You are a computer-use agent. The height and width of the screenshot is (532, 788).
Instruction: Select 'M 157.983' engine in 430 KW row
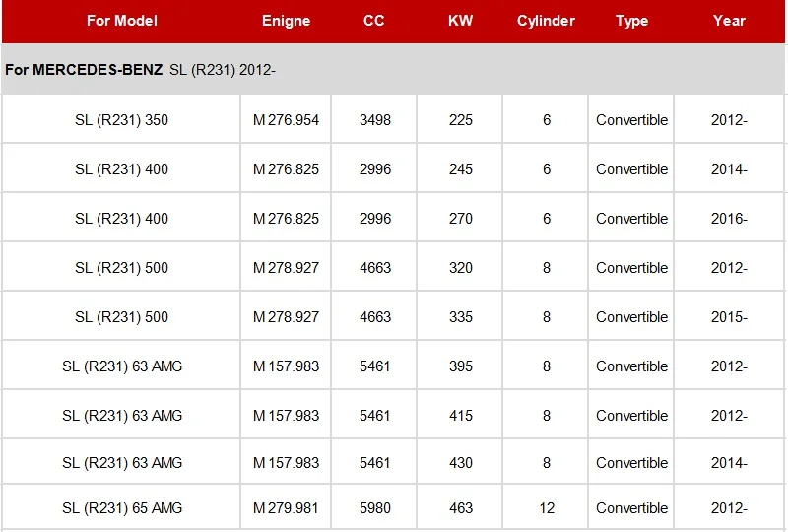click(286, 463)
